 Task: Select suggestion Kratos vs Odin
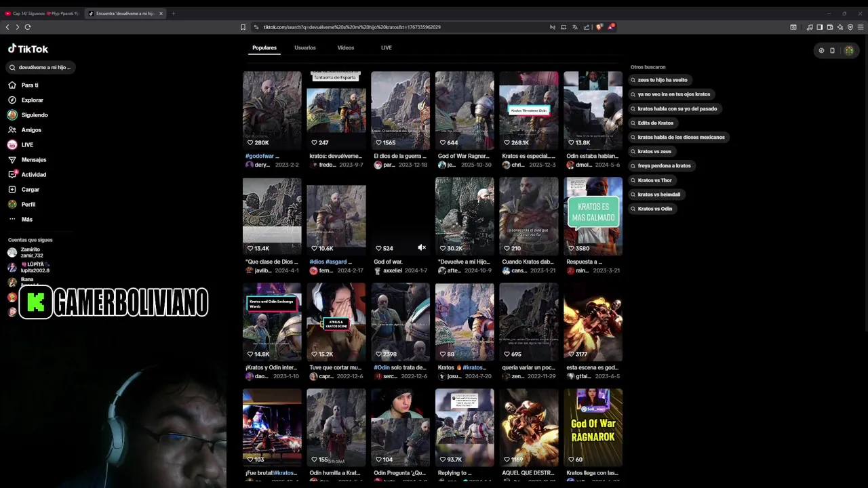point(652,209)
